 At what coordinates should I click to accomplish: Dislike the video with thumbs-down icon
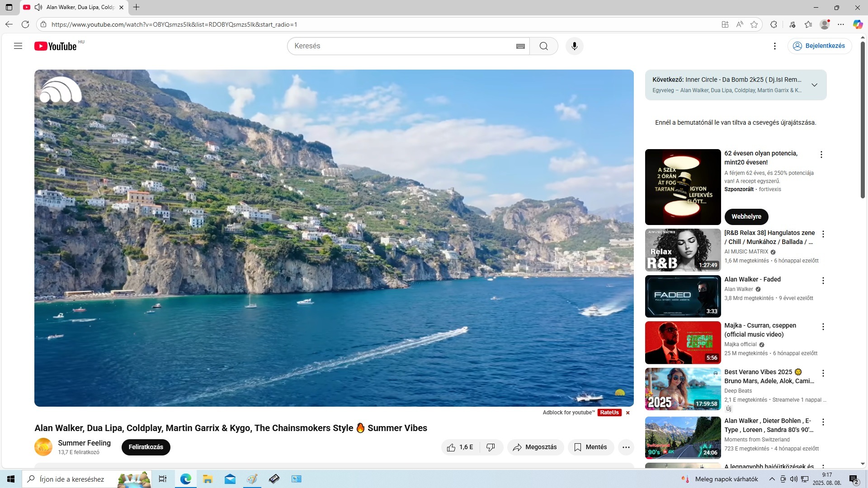[491, 447]
